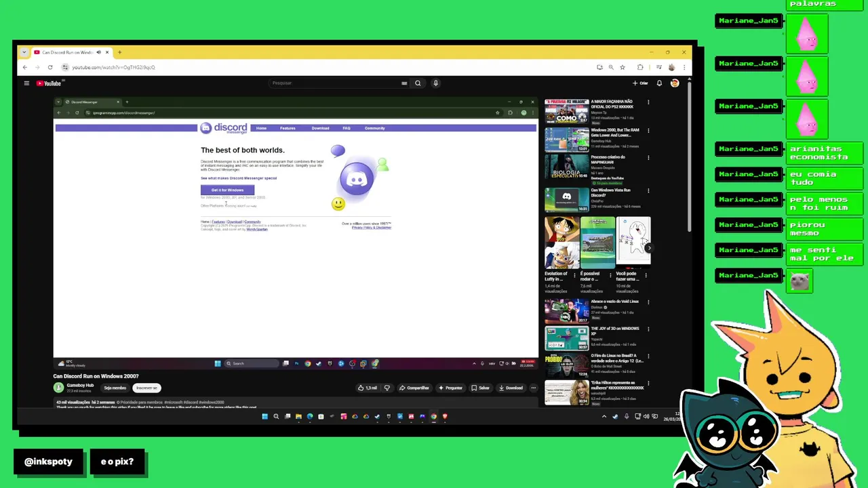Mute the tab via speaker icon
Screen dimensions: 868x488
98,52
